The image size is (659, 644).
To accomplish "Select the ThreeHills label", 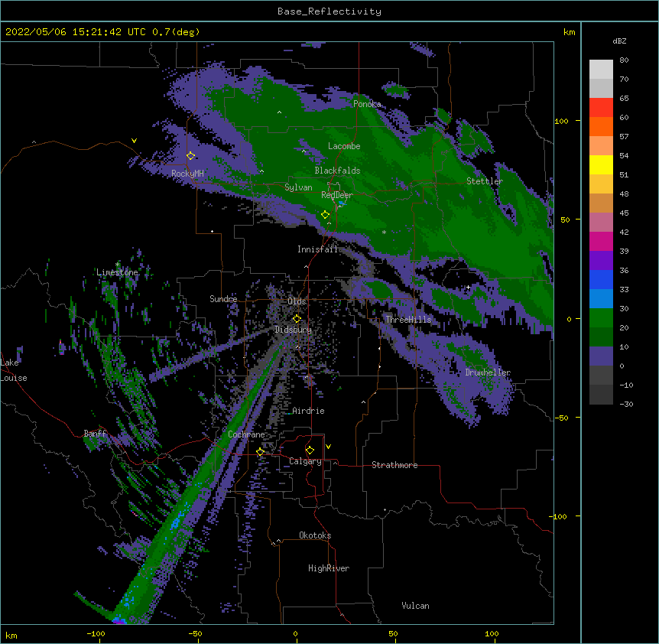I will tap(408, 320).
